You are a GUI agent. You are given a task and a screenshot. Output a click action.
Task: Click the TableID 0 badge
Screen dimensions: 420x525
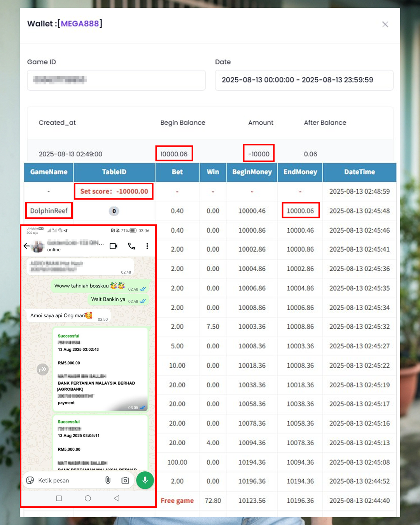click(x=114, y=211)
